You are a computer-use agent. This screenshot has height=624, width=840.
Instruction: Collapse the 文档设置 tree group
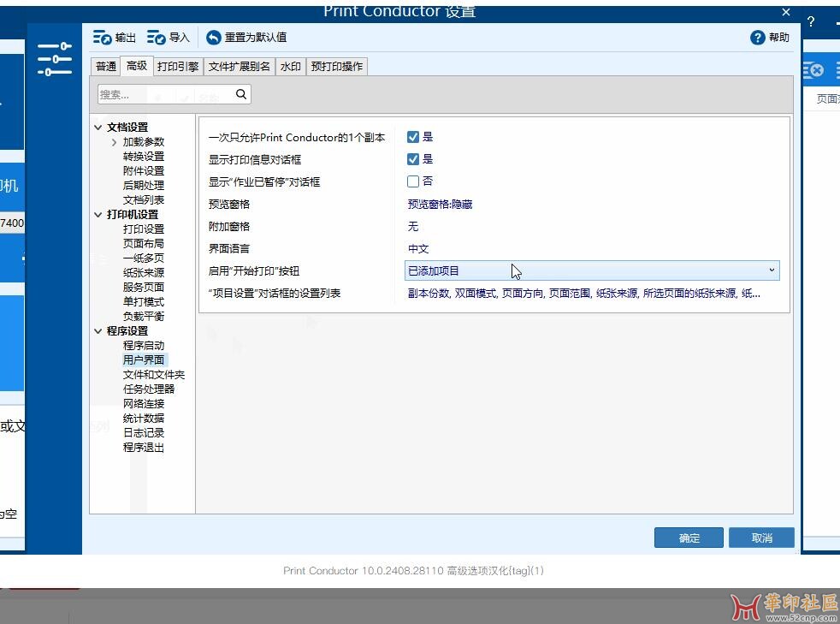98,128
